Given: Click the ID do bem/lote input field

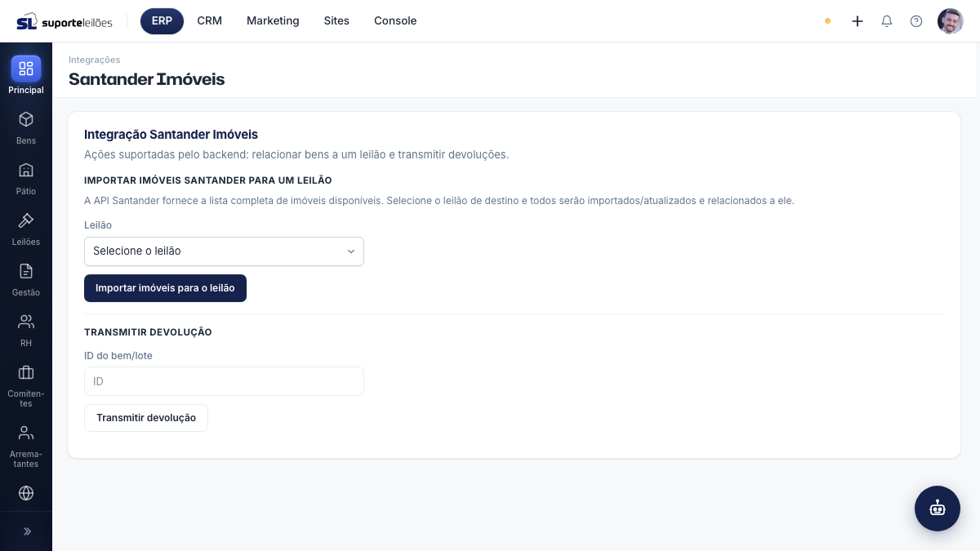Looking at the screenshot, I should click(224, 381).
